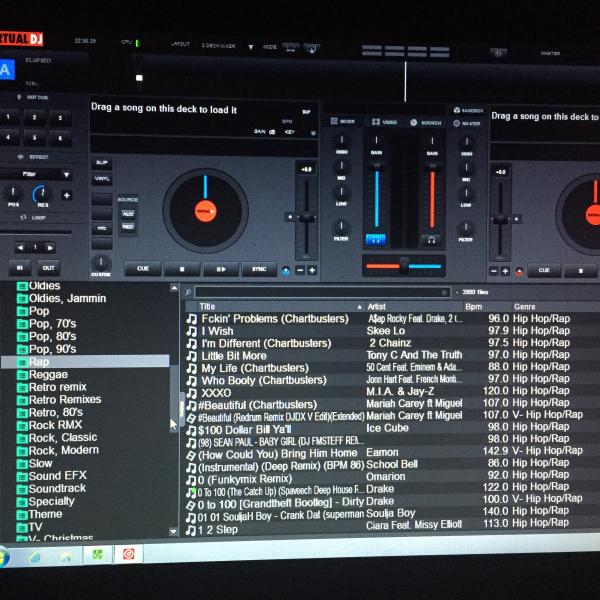Image resolution: width=600 pixels, height=600 pixels.
Task: Halve loop length with left arrow
Action: point(20,248)
